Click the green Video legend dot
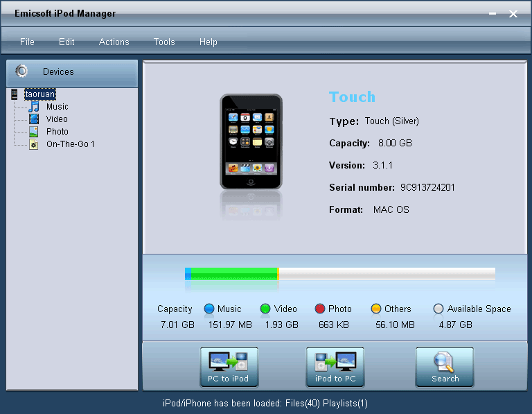The width and height of the screenshot is (532, 414). [x=265, y=309]
